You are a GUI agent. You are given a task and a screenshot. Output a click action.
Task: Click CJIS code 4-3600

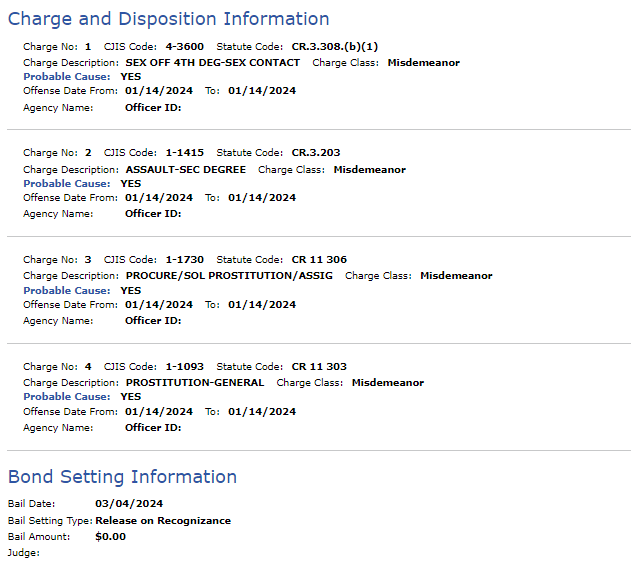click(185, 47)
